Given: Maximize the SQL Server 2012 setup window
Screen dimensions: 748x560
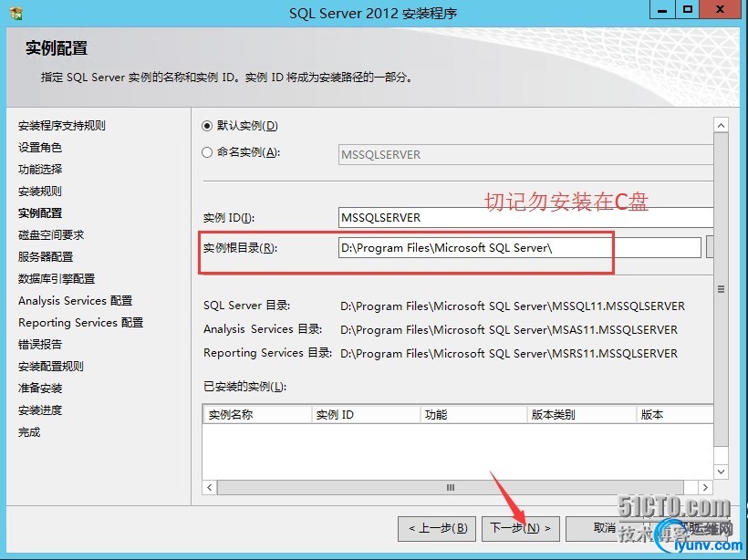Looking at the screenshot, I should click(688, 10).
